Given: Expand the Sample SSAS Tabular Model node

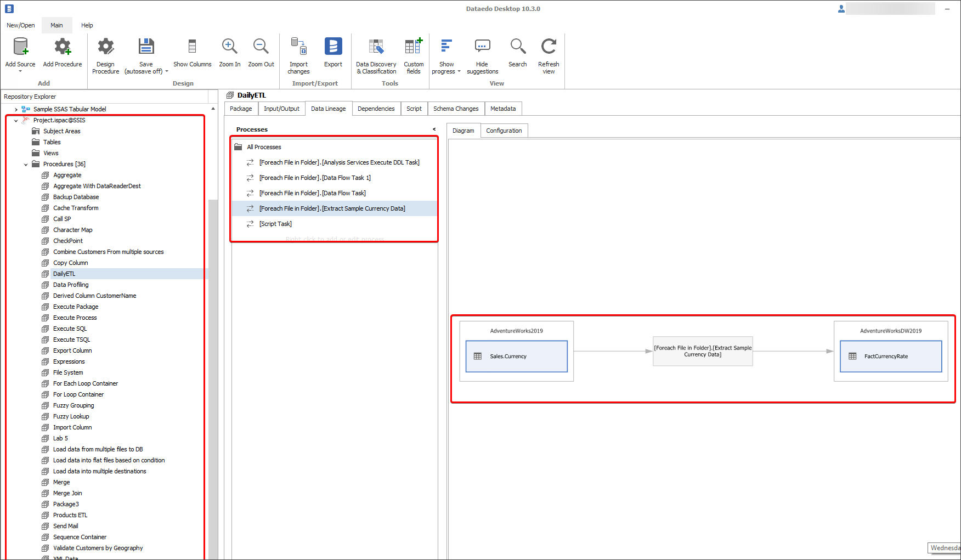Looking at the screenshot, I should 16,110.
